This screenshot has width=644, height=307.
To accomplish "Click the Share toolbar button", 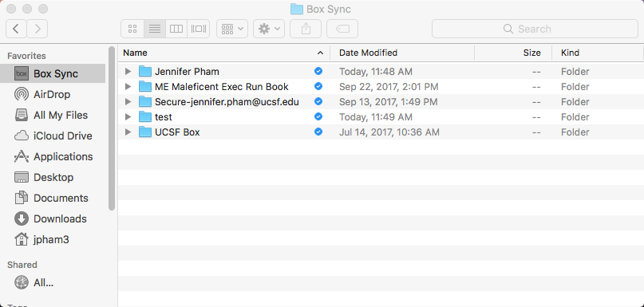I will pos(306,29).
